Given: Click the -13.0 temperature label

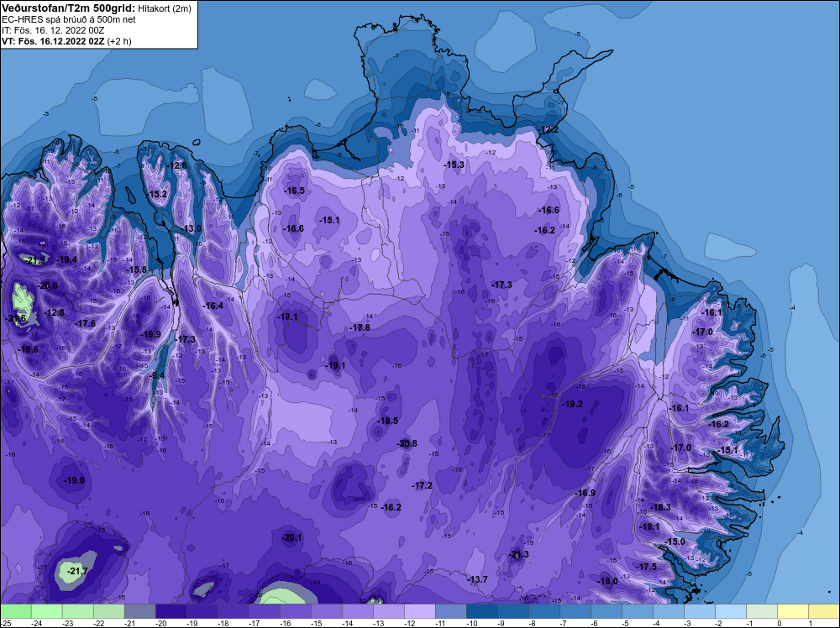Looking at the screenshot, I should pos(191,228).
